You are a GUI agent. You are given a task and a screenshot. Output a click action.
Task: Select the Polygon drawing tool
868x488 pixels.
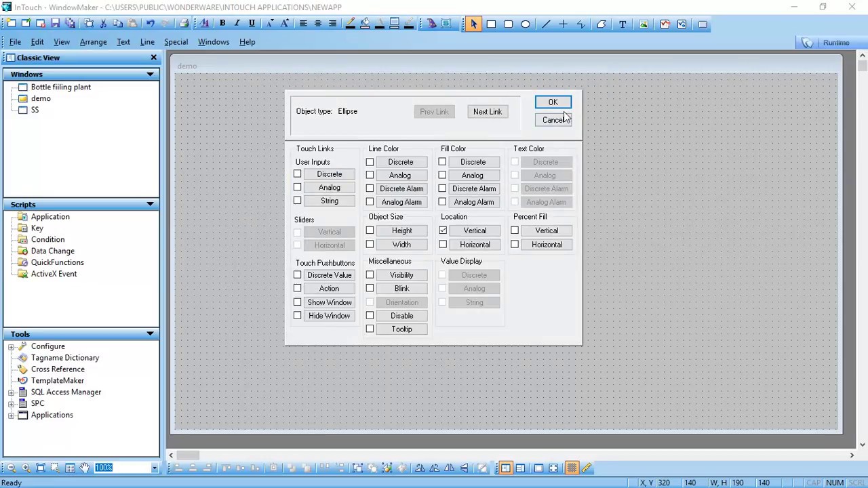[x=601, y=24]
